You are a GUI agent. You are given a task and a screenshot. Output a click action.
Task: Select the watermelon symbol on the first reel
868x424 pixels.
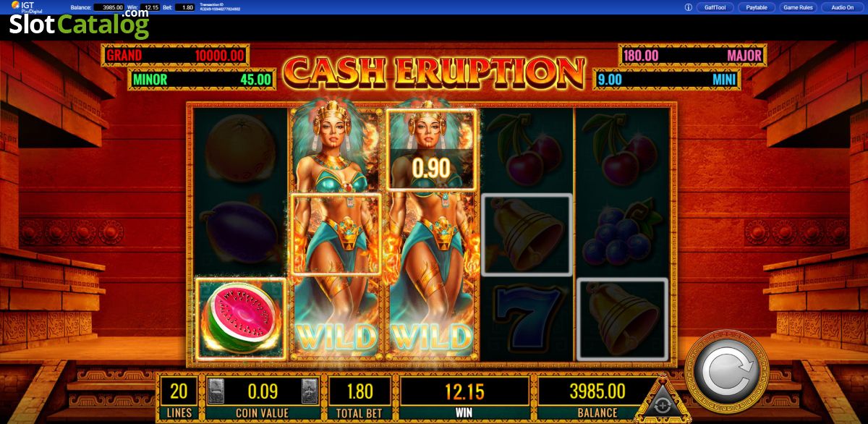(x=240, y=318)
